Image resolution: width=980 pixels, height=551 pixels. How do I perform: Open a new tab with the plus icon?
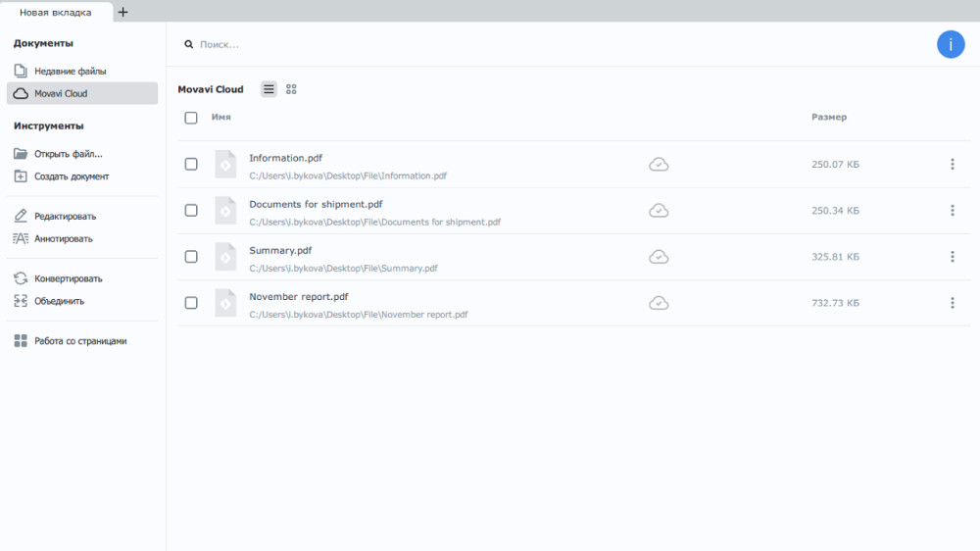pos(123,12)
